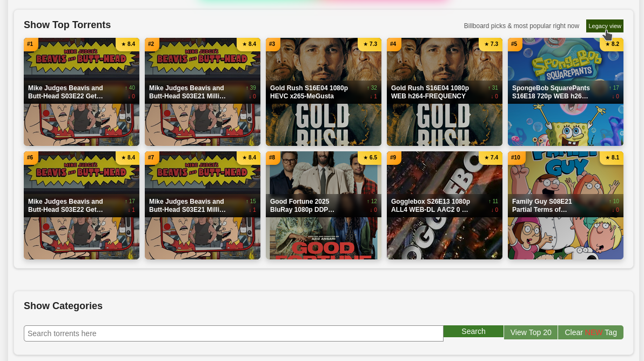This screenshot has width=644, height=361.
Task: Click seeders count 39 on card #2
Action: click(251, 88)
